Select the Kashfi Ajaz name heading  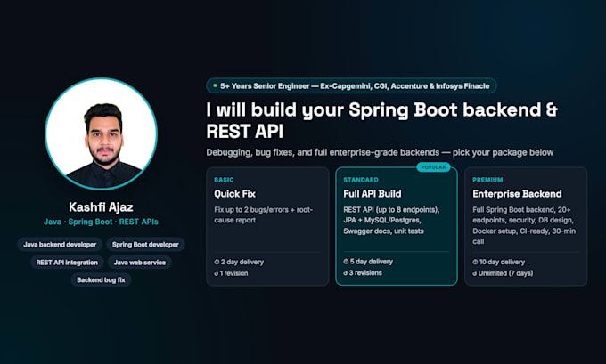tap(102, 206)
